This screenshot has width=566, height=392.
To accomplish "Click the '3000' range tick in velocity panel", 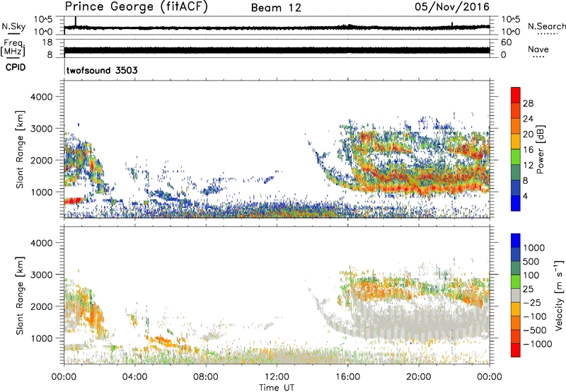I will point(41,275).
